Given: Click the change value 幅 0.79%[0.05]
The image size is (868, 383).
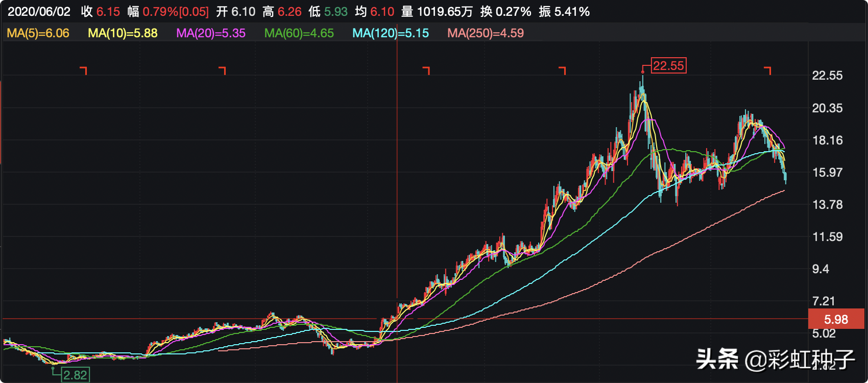Looking at the screenshot, I should [168, 12].
